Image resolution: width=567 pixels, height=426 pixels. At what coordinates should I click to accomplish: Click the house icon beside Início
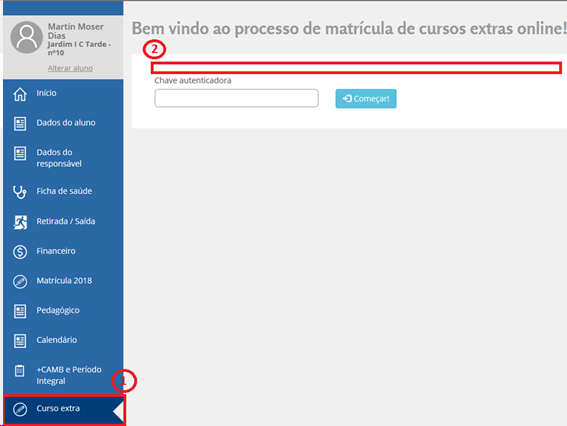click(20, 94)
